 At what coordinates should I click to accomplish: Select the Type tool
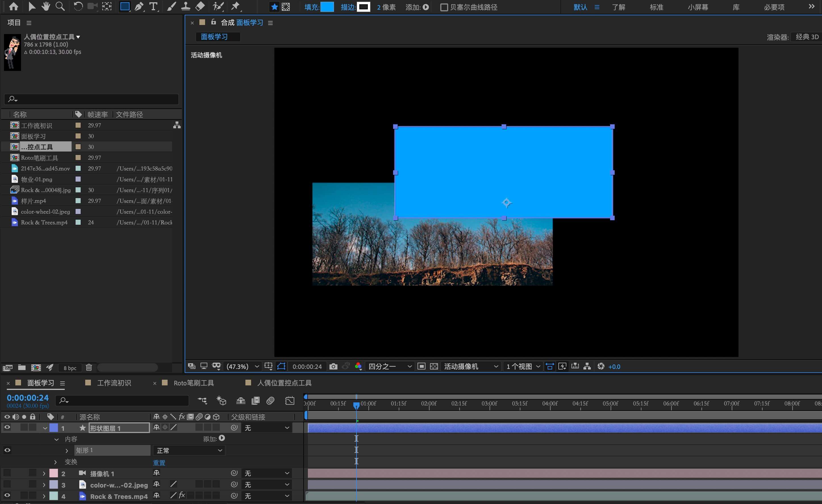[x=153, y=7]
